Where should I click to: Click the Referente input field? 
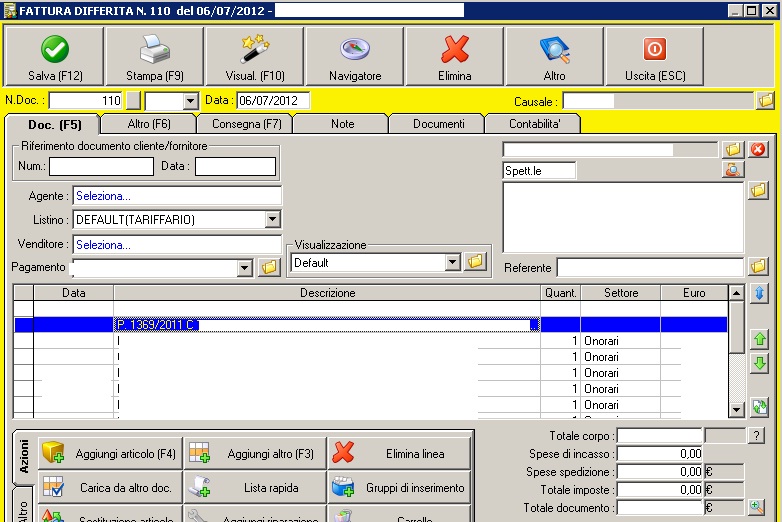tap(650, 267)
